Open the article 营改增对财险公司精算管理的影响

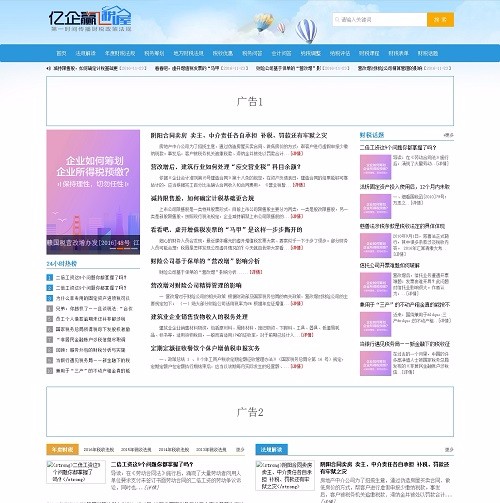[196, 285]
